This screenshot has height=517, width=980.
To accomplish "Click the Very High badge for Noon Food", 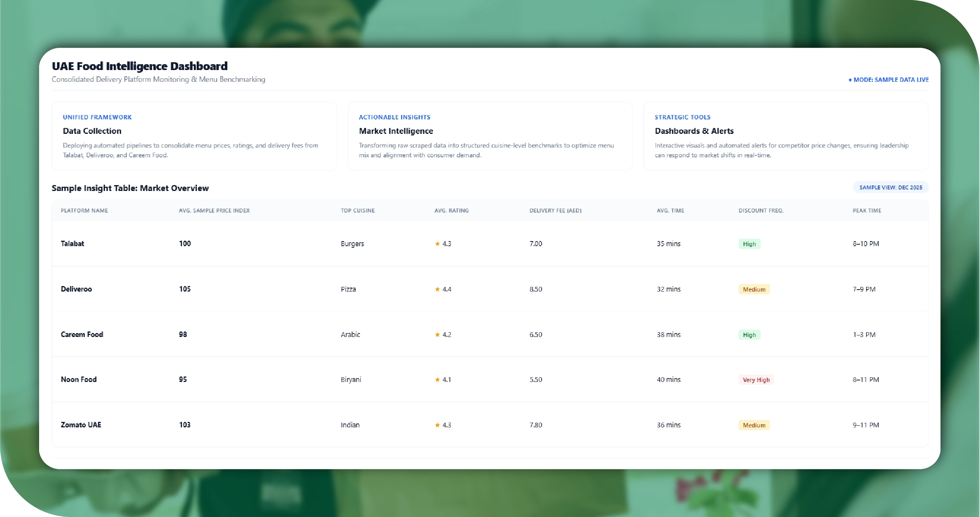I will [756, 380].
